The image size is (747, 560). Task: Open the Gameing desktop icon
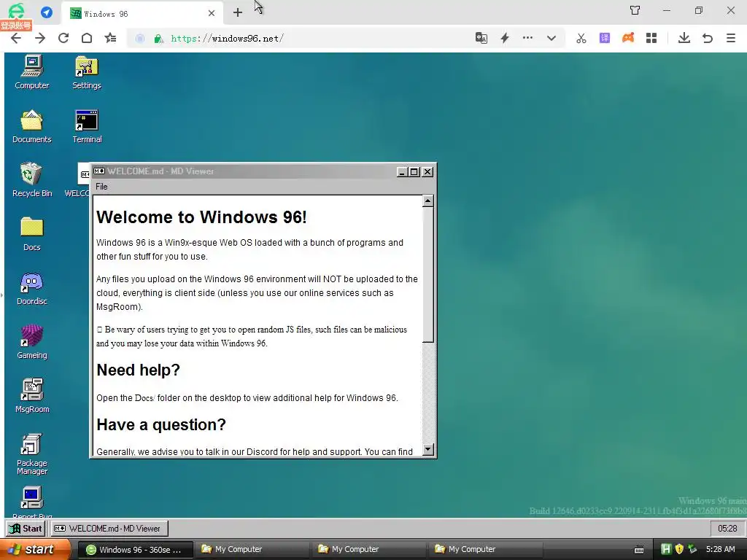pos(32,342)
